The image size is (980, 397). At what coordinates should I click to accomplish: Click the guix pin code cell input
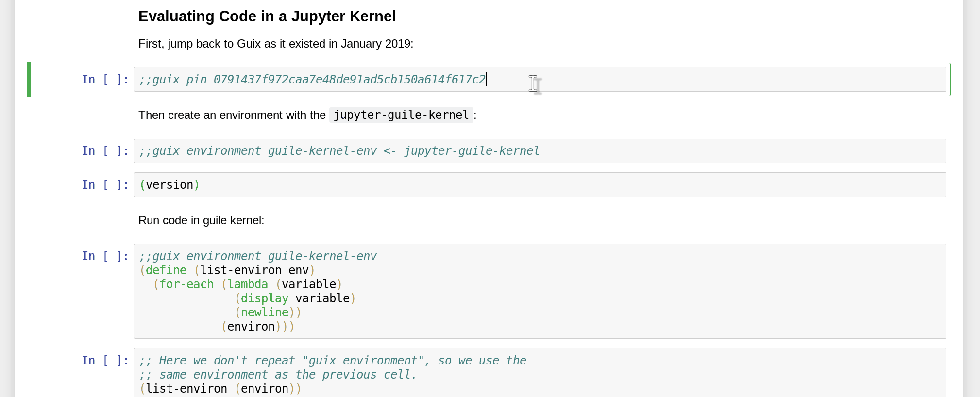coord(540,80)
